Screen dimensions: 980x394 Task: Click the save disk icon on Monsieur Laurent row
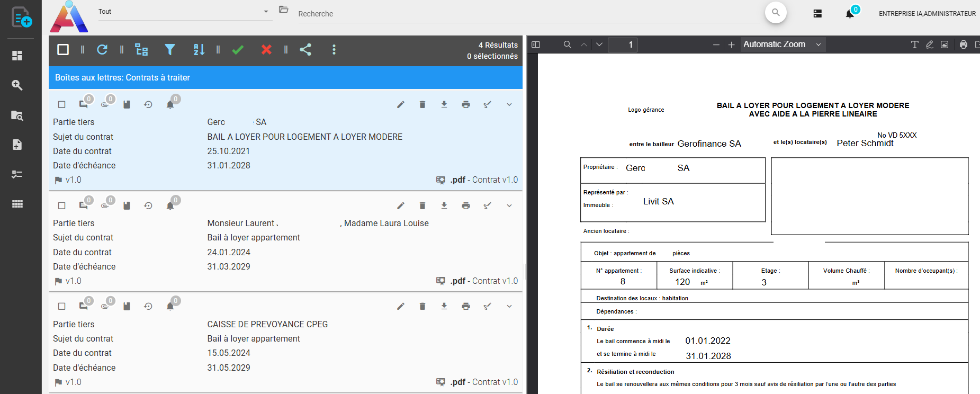pyautogui.click(x=127, y=206)
